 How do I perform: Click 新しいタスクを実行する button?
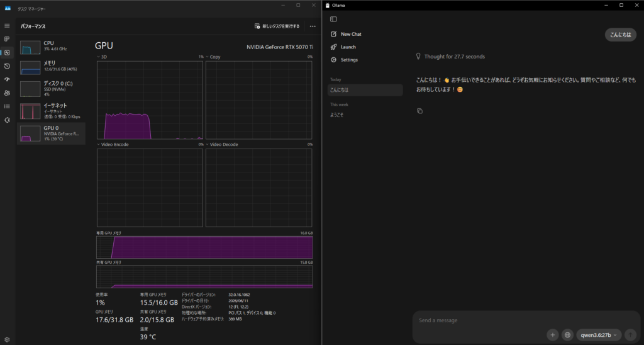(277, 26)
